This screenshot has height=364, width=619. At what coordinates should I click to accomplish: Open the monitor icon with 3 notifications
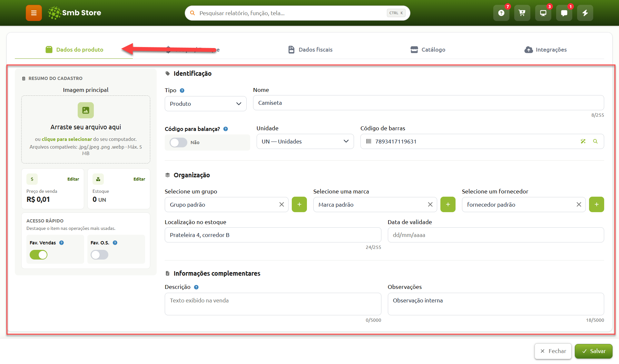(x=543, y=13)
